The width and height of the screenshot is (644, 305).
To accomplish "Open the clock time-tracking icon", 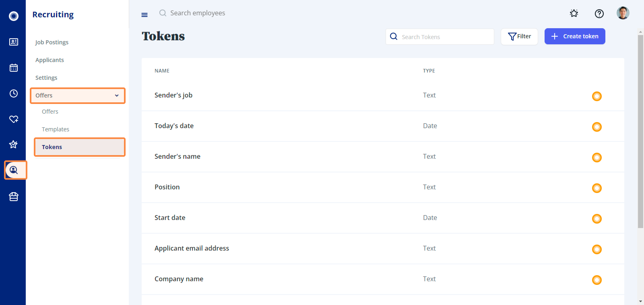I will [x=13, y=93].
